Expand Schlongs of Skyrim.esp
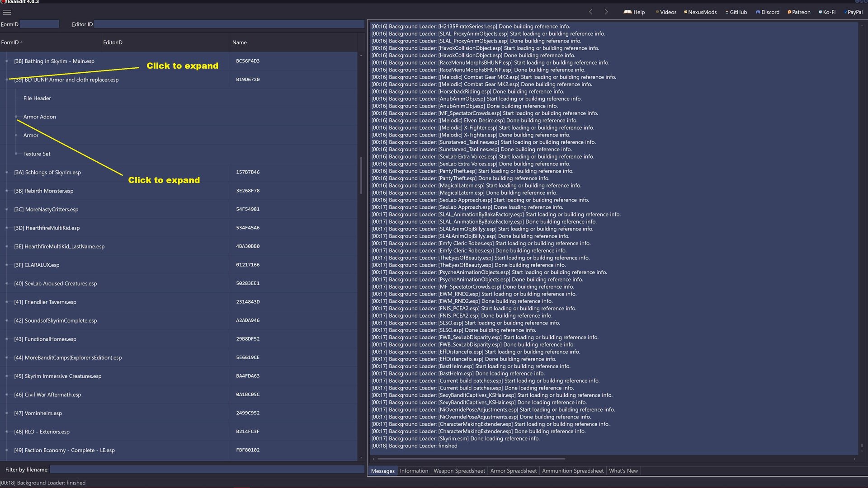Screen dimensions: 868x488 click(x=7, y=172)
